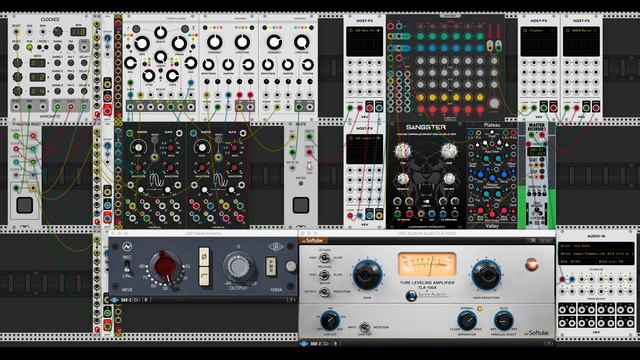Flip the Input/Detector low cut switch

pos(364,327)
